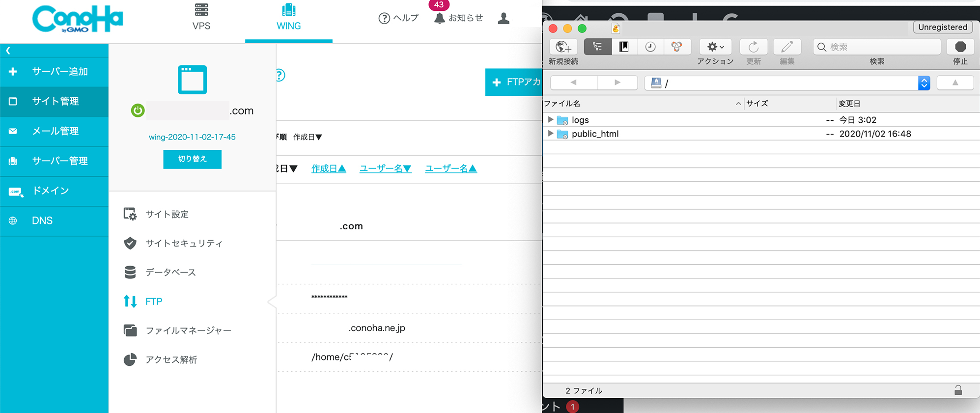This screenshot has width=980, height=413.
Task: Show Bonjour in the Cyberduck toolbar
Action: coord(677,47)
